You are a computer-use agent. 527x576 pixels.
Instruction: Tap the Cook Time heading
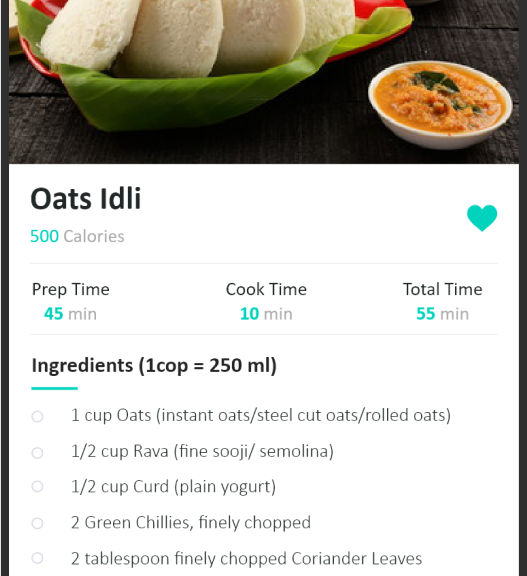pyautogui.click(x=266, y=289)
